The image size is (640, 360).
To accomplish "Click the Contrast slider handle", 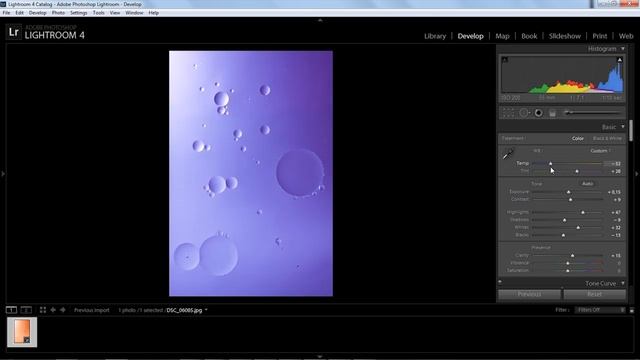I will tap(571, 200).
